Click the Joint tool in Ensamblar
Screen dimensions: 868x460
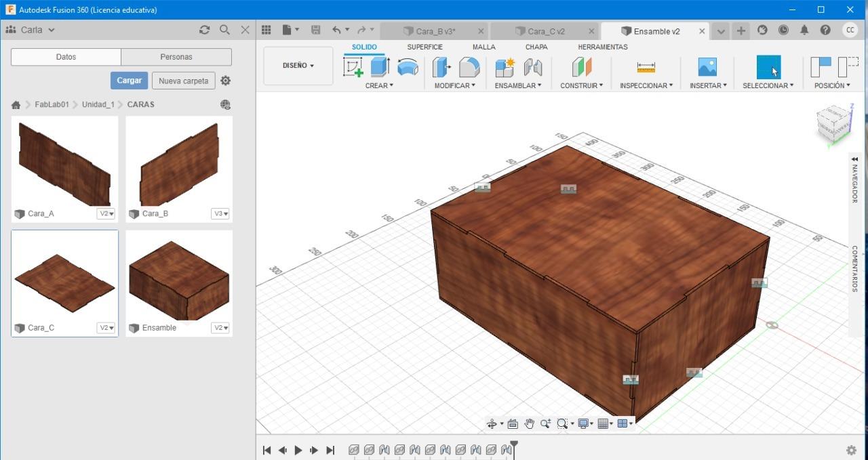pos(533,67)
